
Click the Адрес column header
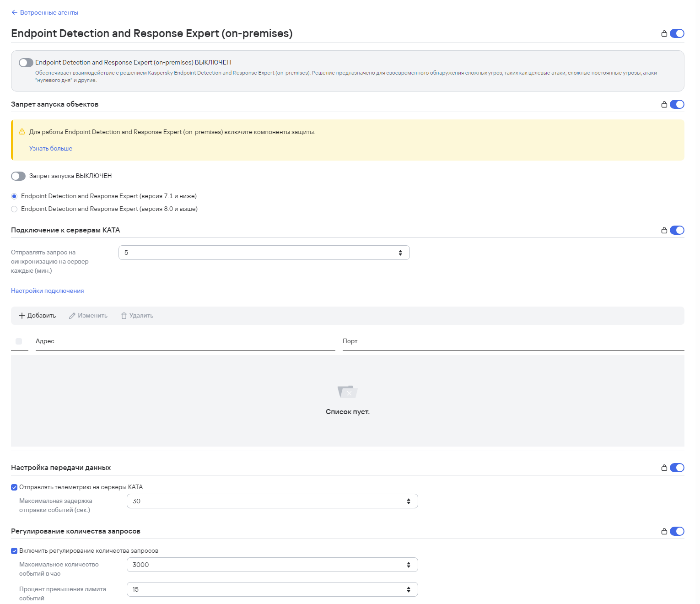tap(45, 341)
